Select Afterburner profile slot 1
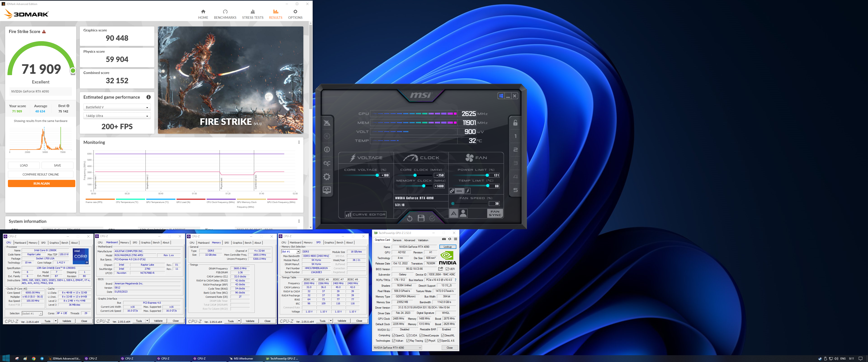This screenshot has width=868, height=362. [515, 136]
